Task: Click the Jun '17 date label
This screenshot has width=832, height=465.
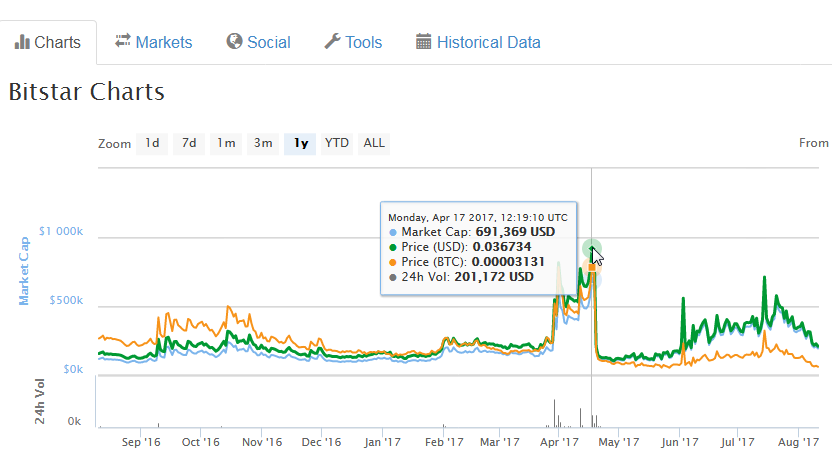Action: (x=680, y=442)
